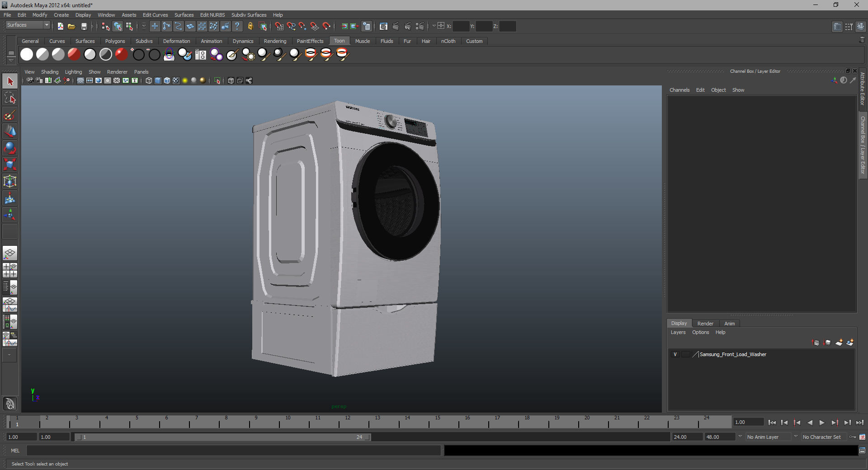This screenshot has height=470, width=868.
Task: Enable snap to curves magnet icon
Action: (291, 26)
